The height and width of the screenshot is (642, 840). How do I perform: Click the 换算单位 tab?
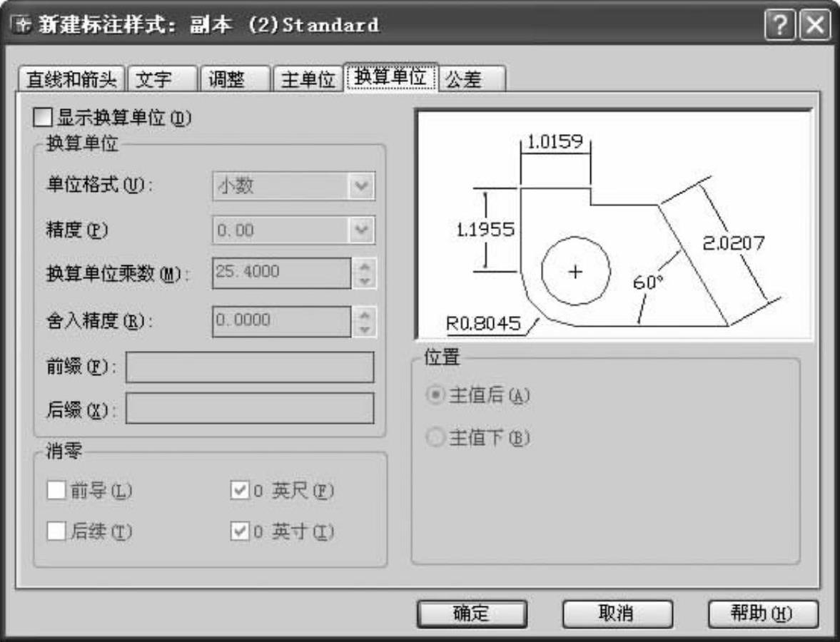pyautogui.click(x=390, y=78)
